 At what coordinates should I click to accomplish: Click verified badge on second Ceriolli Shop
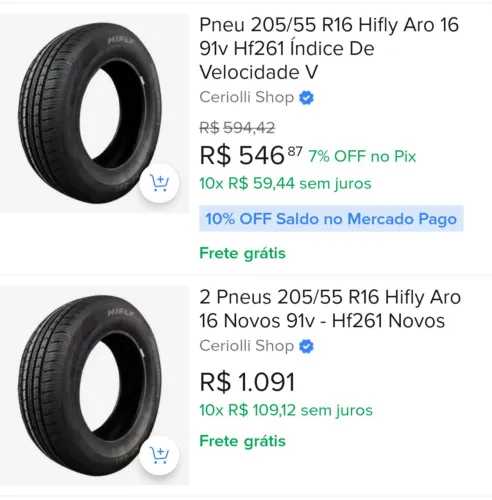click(x=306, y=346)
